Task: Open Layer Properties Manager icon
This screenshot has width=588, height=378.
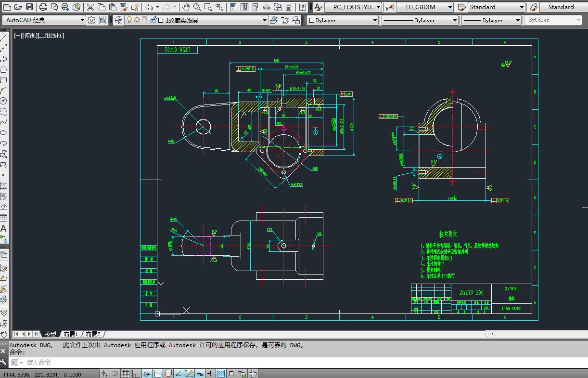Action: [x=118, y=20]
